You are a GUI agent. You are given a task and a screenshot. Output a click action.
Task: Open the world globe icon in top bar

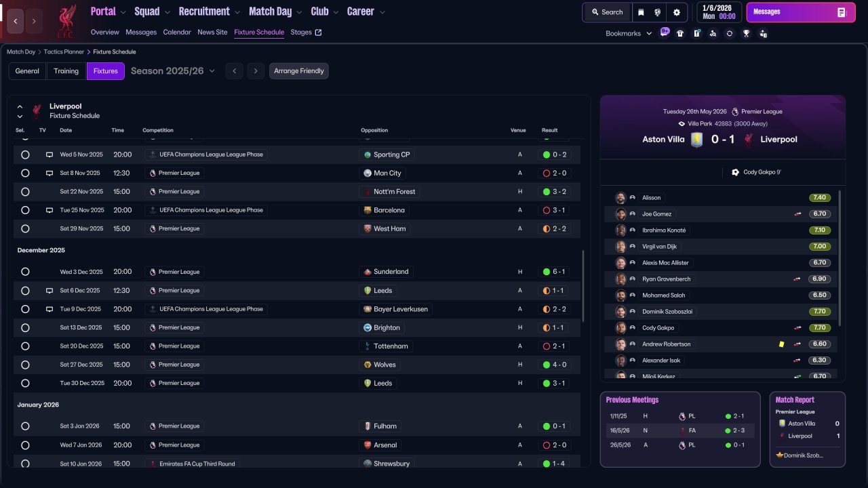click(658, 12)
